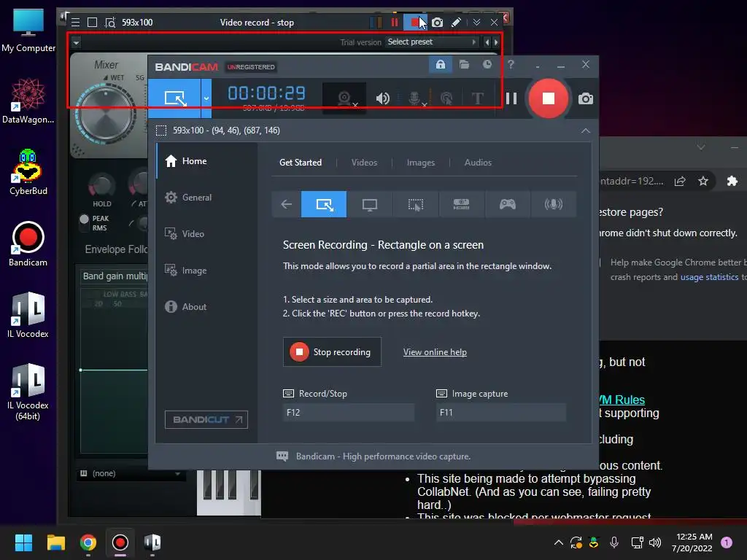Open File Explorer from the taskbar
This screenshot has width=747, height=560.
(55, 542)
